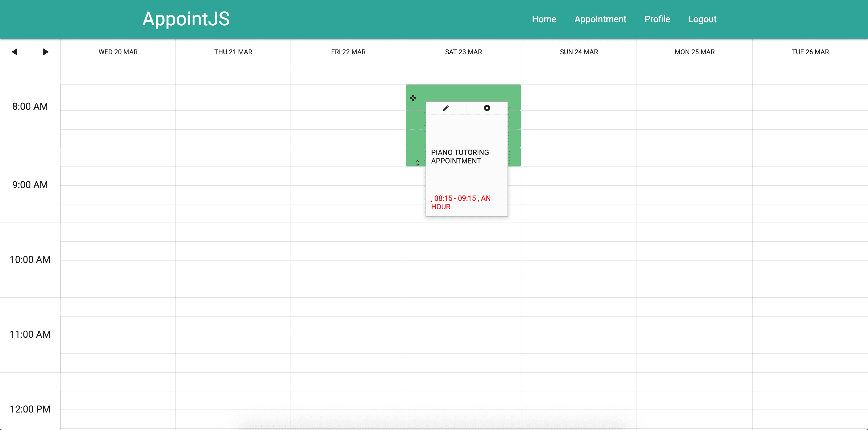This screenshot has height=430, width=868.
Task: Select the WED 20 MAR column header
Action: pyautogui.click(x=118, y=52)
